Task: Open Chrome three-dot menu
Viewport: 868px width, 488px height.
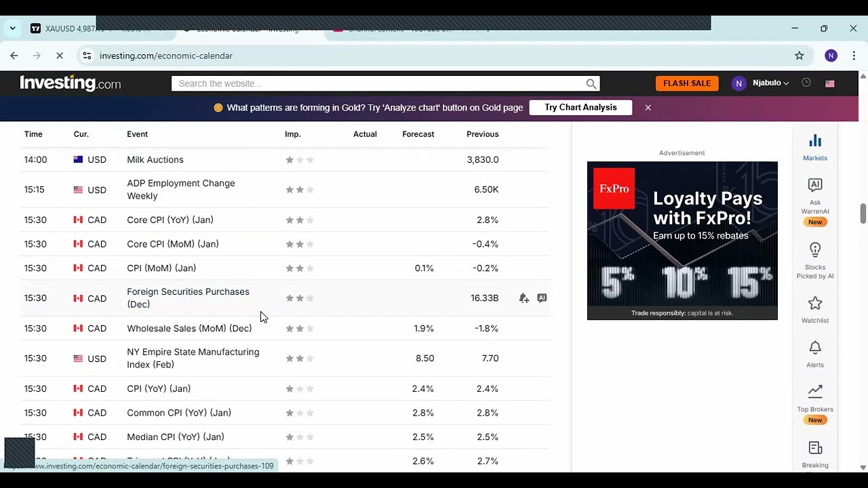Action: point(854,56)
